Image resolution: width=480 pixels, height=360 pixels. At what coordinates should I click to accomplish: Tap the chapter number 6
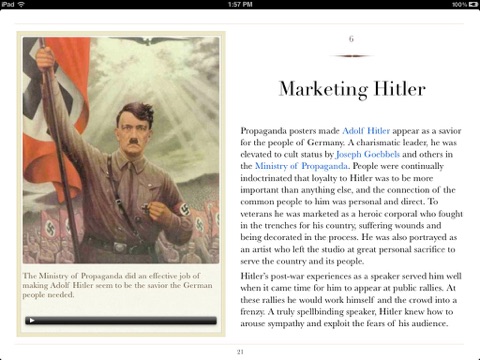tap(351, 39)
